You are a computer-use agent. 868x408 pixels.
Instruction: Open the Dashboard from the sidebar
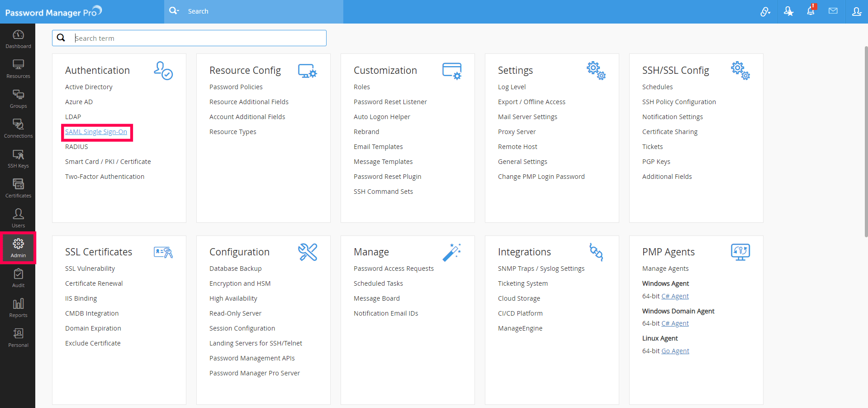[x=18, y=39]
